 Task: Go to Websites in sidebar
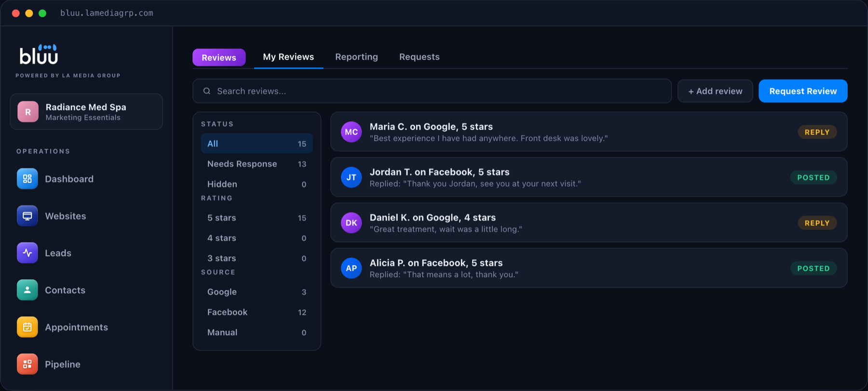[x=66, y=216]
